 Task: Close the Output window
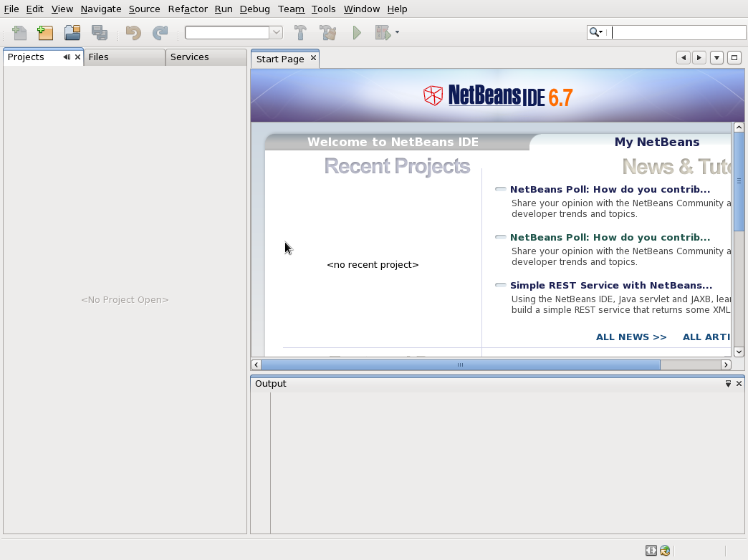[739, 384]
